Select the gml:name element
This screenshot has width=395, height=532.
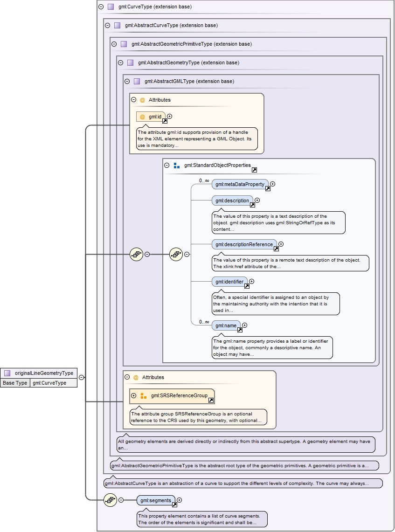[x=226, y=325]
